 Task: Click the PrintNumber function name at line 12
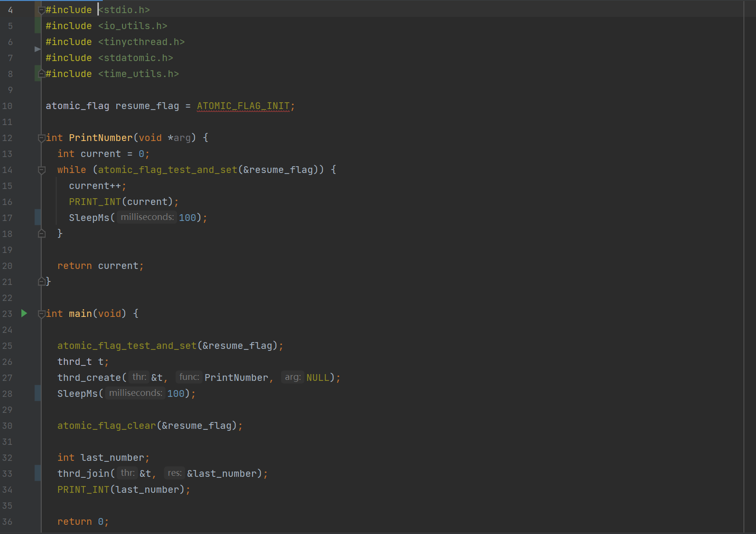(101, 138)
